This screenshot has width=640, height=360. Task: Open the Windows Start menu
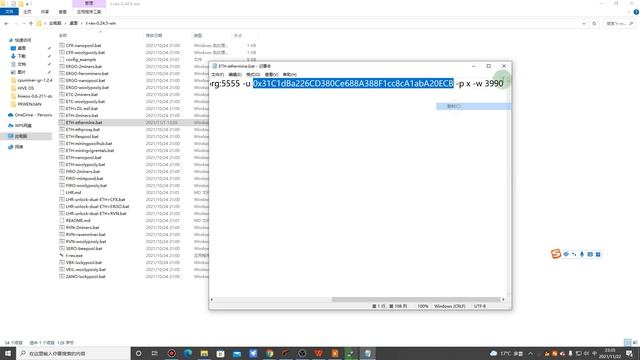[x=8, y=353]
